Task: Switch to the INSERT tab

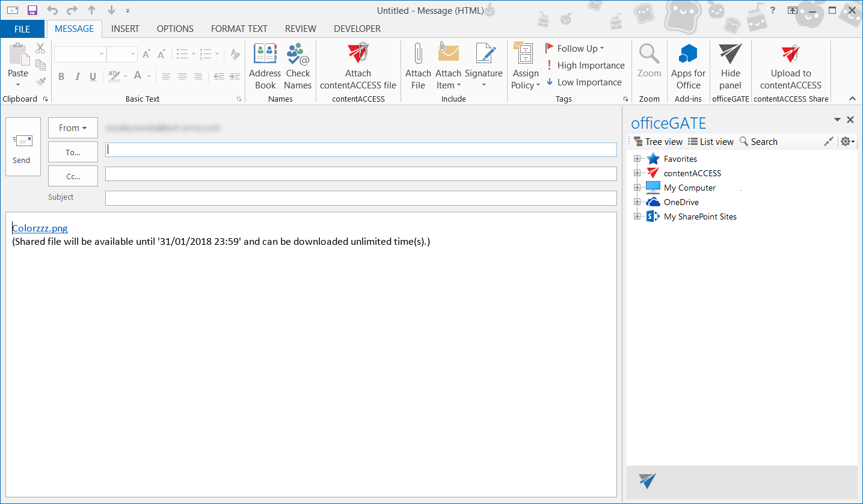Action: coord(125,29)
